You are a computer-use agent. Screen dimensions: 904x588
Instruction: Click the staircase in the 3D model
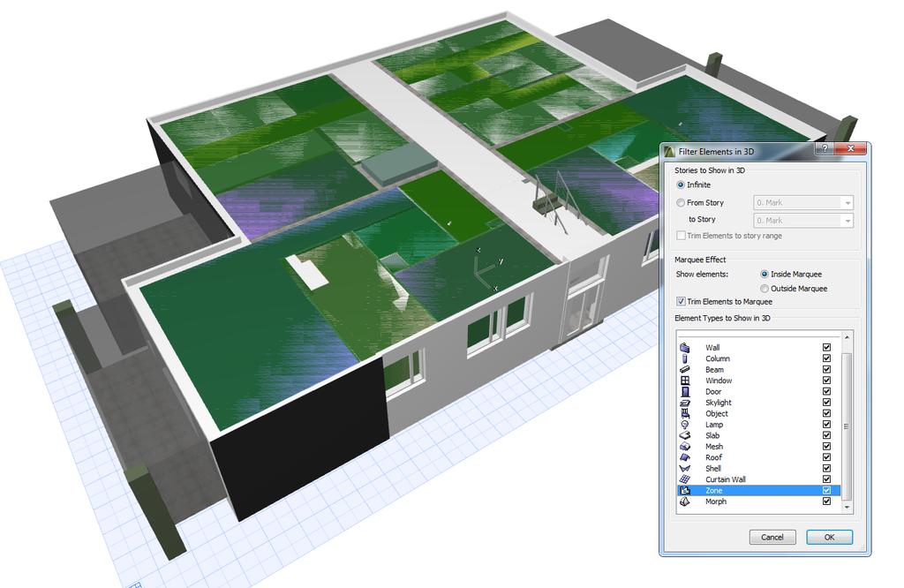pyautogui.click(x=552, y=202)
